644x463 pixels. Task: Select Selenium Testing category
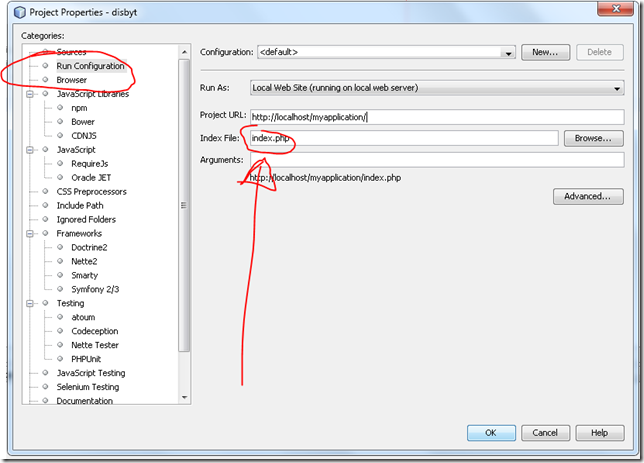[x=87, y=387]
